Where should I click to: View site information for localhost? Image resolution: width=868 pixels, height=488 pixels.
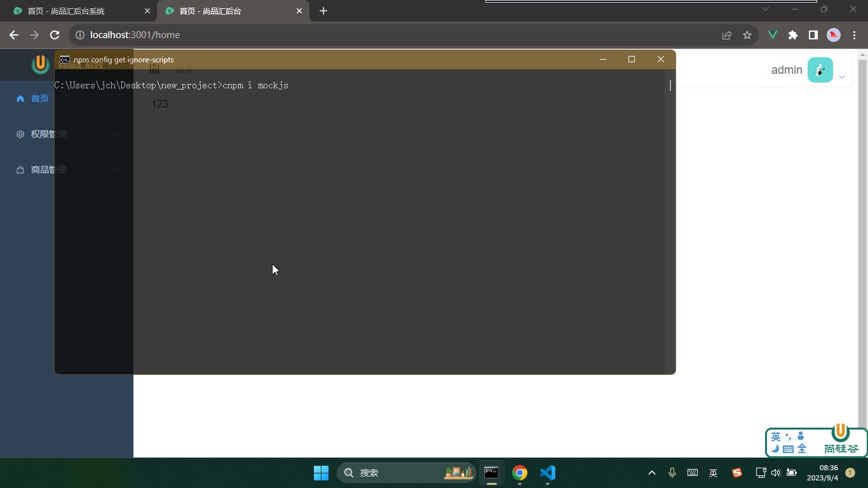point(80,35)
